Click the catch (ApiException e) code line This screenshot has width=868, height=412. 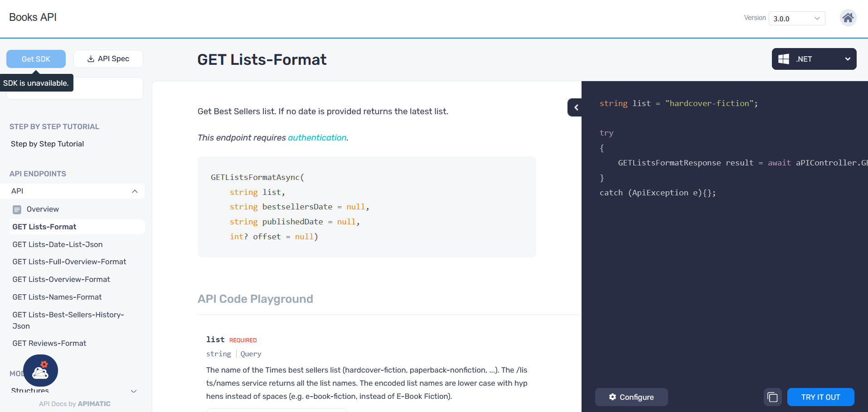658,193
